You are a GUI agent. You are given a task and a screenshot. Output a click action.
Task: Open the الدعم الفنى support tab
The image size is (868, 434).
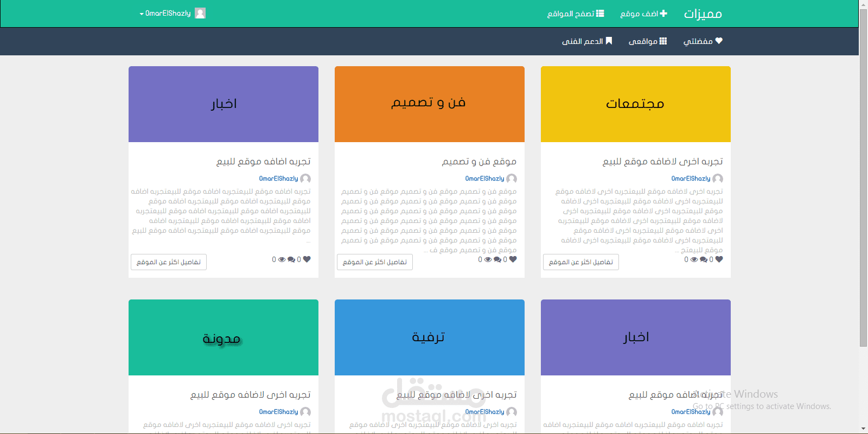[587, 41]
